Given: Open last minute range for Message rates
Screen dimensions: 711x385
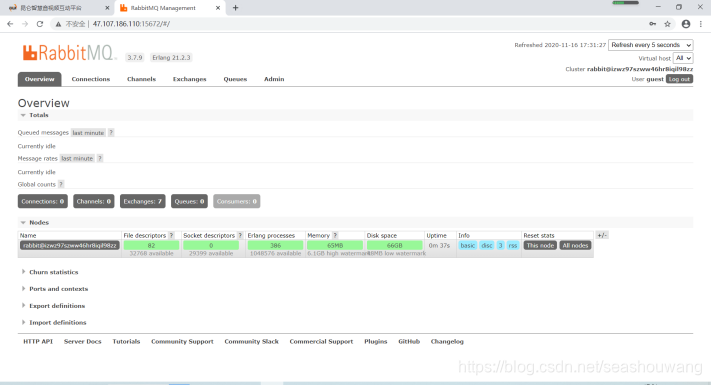Looking at the screenshot, I should (77, 158).
